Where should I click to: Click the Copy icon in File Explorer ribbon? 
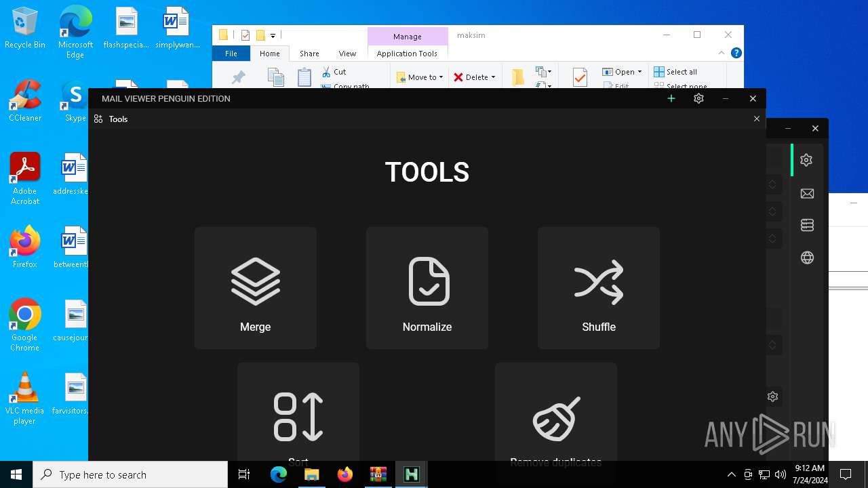click(x=275, y=77)
